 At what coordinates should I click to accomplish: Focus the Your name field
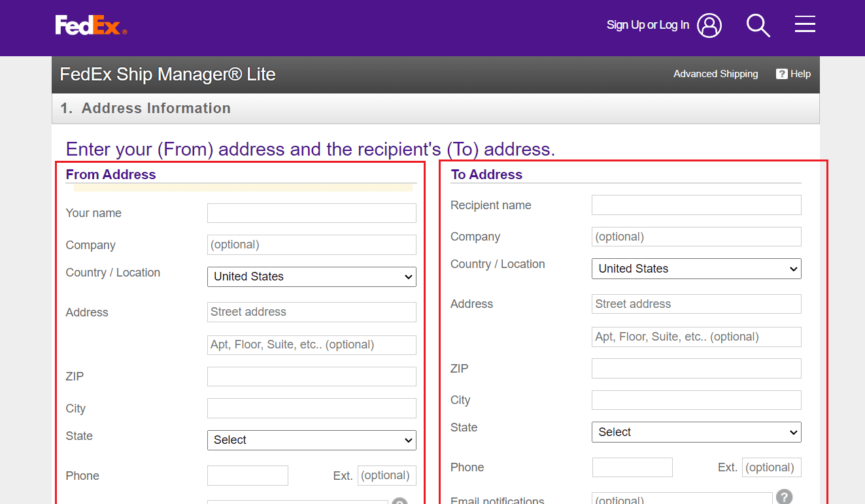coord(312,213)
